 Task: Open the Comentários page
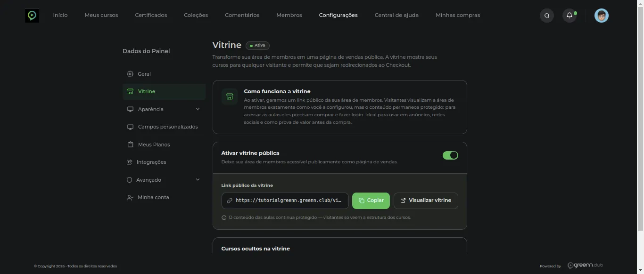[242, 15]
